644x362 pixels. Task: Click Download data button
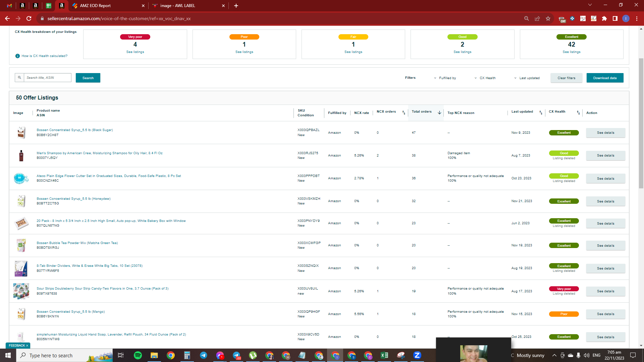pos(605,78)
